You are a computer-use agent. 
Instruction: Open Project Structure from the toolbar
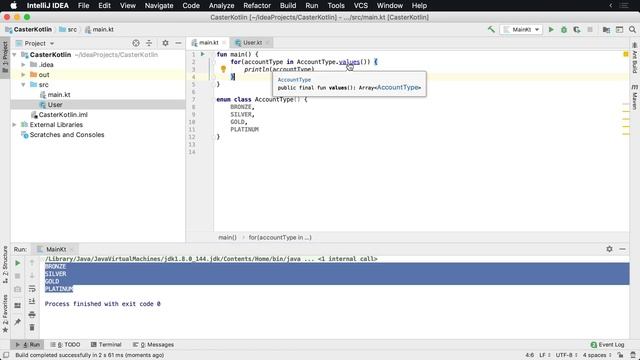[607, 29]
